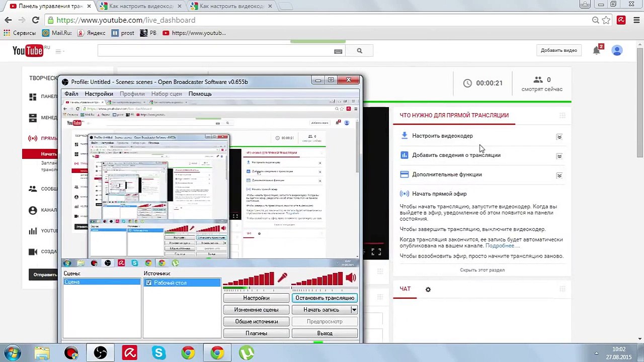This screenshot has height=362, width=644.
Task: Switch to the third browser tab
Action: coord(231,6)
